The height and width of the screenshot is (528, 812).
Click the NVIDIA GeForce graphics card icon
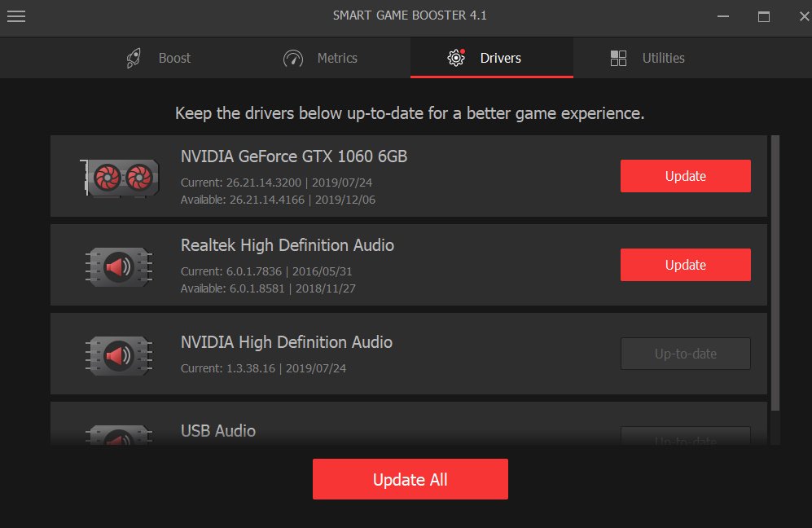coord(119,176)
